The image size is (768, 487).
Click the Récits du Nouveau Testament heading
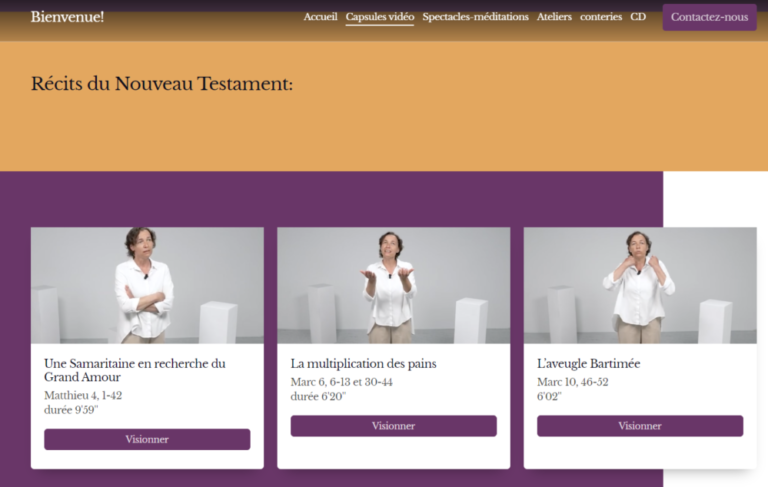162,84
